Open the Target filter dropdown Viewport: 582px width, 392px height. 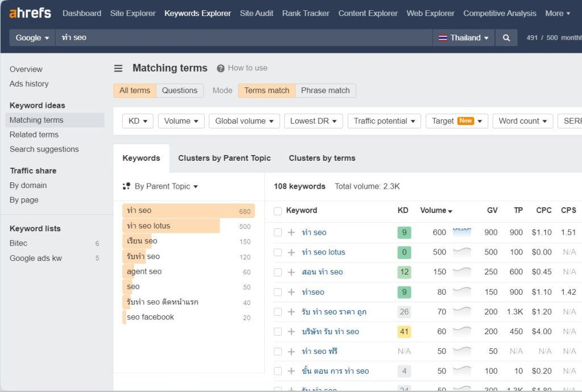457,121
